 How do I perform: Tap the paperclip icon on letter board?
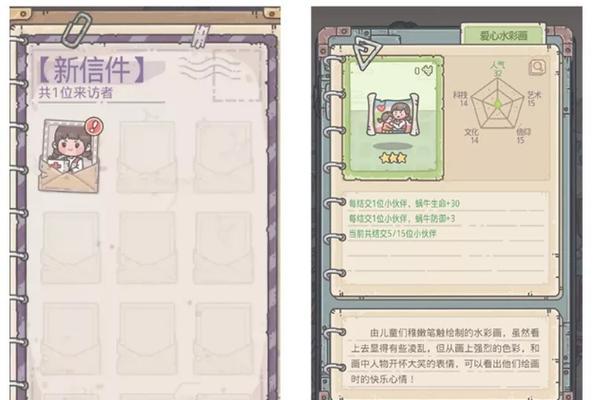(x=76, y=30)
